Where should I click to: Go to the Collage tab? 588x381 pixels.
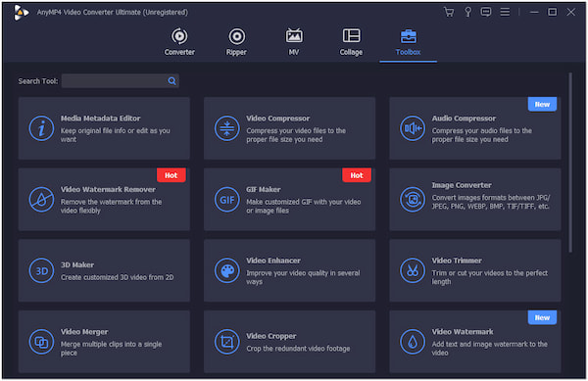351,42
